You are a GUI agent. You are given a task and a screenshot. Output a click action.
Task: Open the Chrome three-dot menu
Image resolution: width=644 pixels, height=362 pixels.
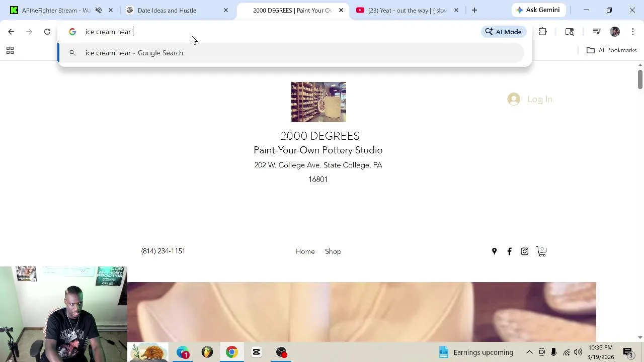(633, 32)
